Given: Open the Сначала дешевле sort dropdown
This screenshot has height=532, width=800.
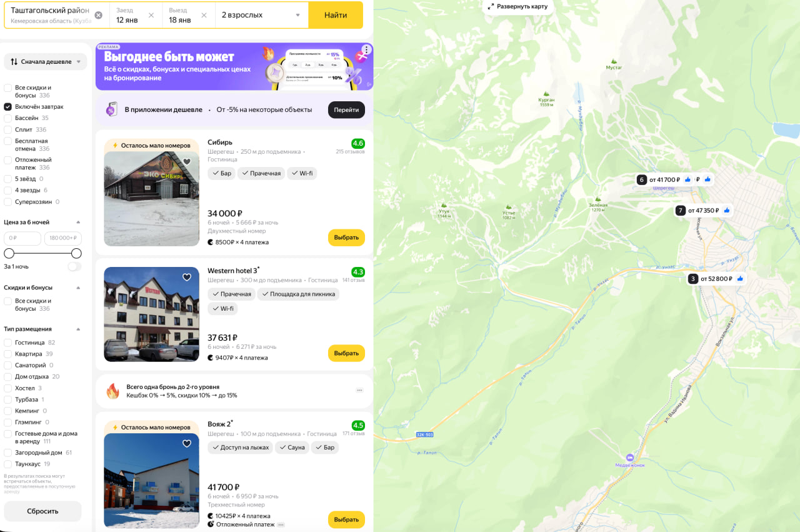Looking at the screenshot, I should coord(45,62).
